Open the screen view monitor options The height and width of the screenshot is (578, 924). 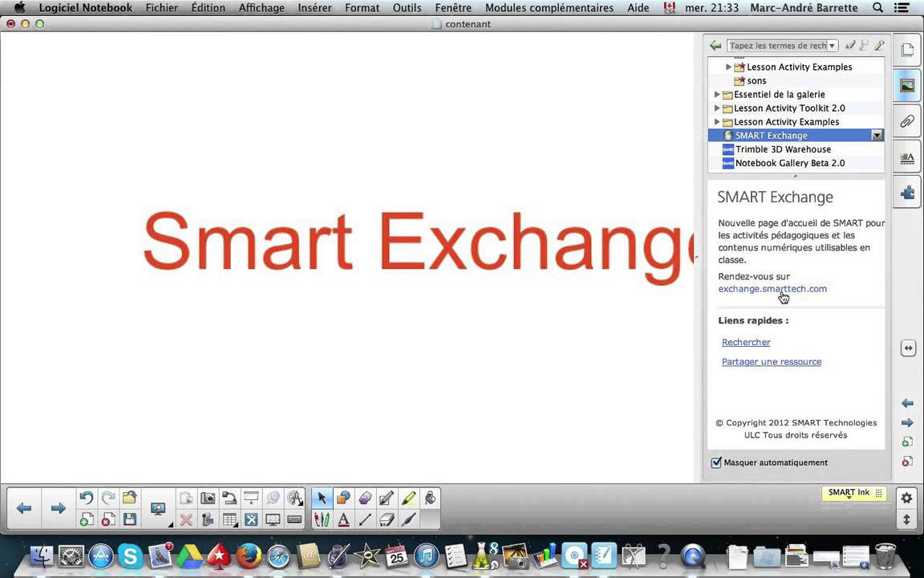(x=158, y=509)
